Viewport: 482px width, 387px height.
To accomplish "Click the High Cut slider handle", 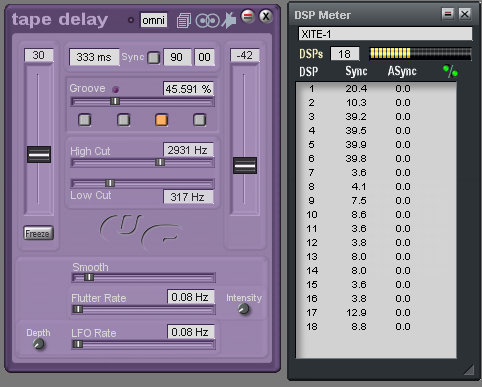I will (x=160, y=162).
